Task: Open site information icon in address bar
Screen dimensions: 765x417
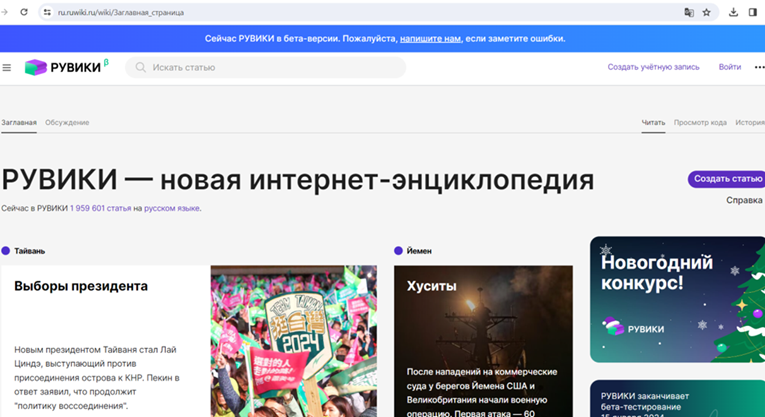Action: (x=47, y=12)
